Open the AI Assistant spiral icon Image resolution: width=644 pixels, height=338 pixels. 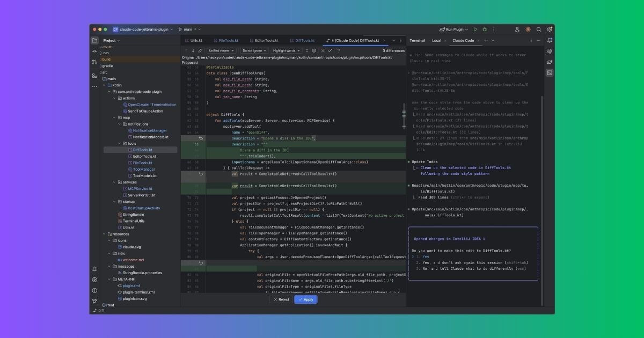[550, 51]
